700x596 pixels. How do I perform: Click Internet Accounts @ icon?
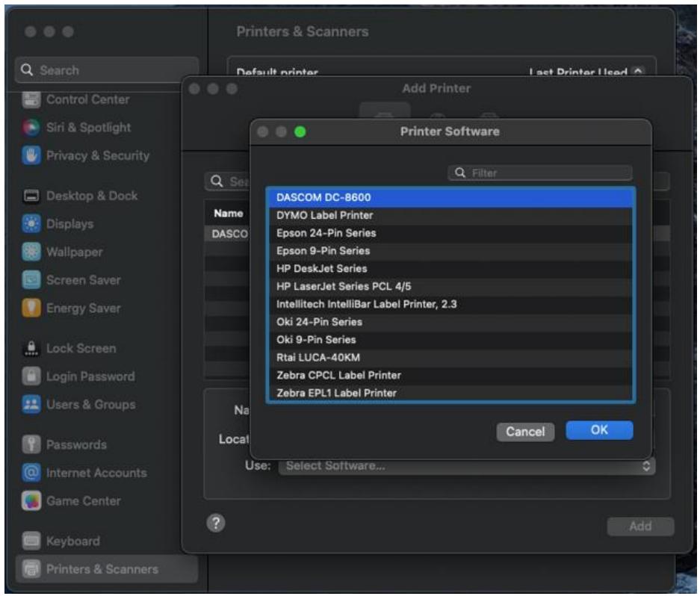(x=31, y=473)
